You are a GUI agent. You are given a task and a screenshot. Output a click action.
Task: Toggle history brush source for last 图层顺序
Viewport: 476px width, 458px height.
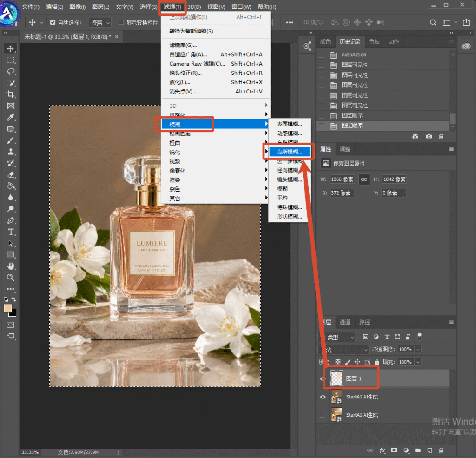coord(322,126)
